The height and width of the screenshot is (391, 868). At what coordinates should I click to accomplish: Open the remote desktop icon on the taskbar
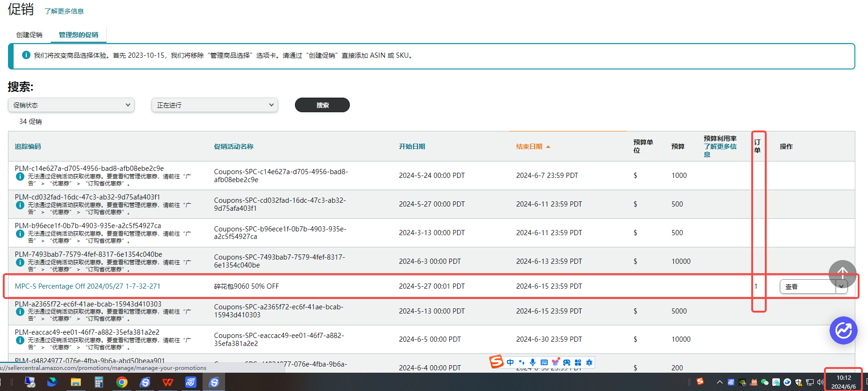coord(30,382)
